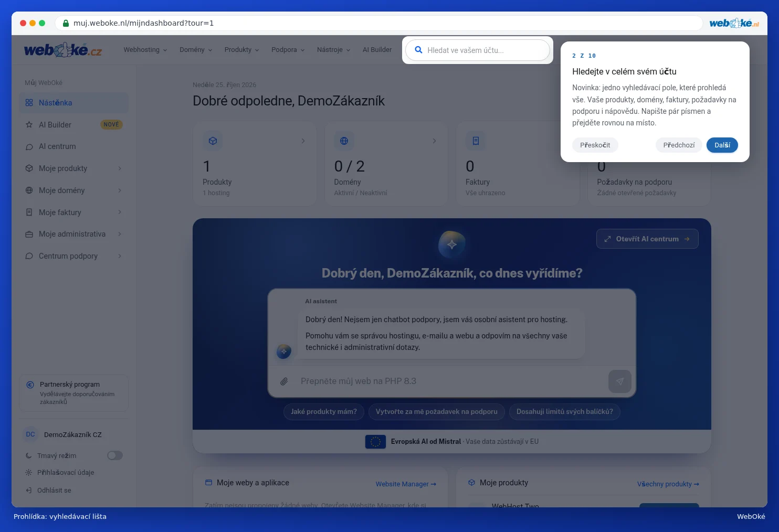
Task: Skip the tour with Přeskočit
Action: click(595, 145)
